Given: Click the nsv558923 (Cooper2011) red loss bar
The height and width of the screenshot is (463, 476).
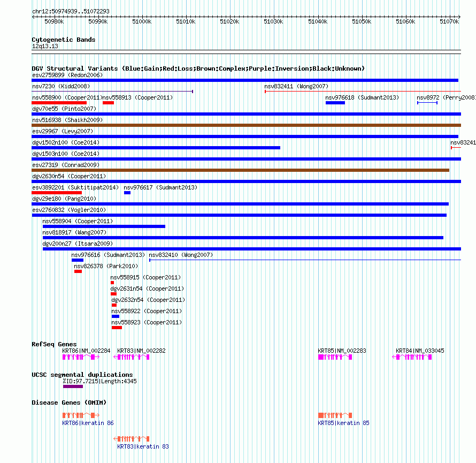Looking at the screenshot, I should [117, 328].
